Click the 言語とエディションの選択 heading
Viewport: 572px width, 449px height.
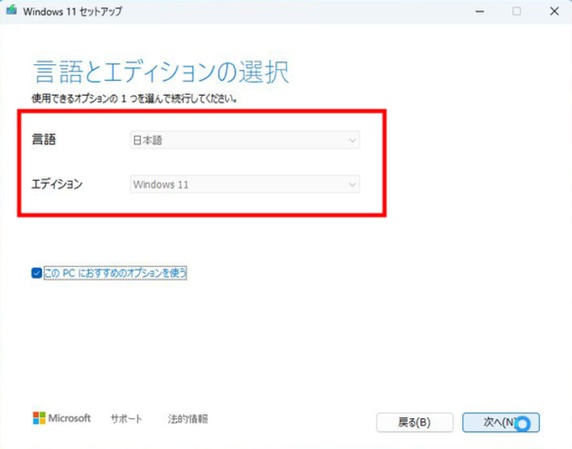[x=161, y=72]
